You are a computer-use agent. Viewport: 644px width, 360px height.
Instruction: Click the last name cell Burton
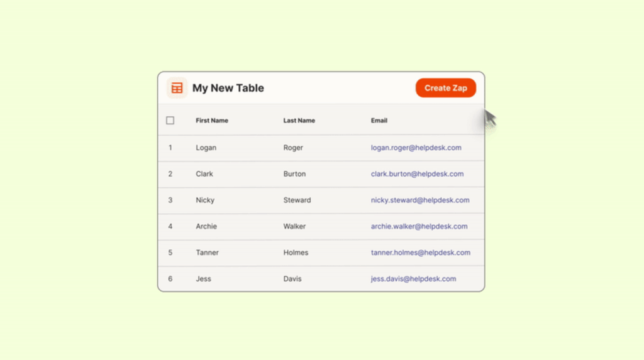(294, 174)
